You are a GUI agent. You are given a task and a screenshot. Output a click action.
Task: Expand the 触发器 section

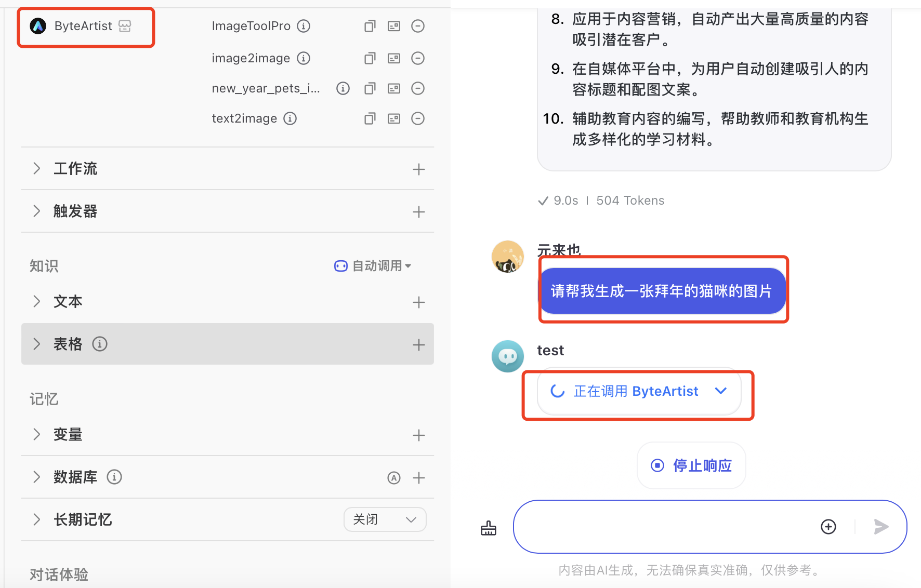[x=36, y=211]
